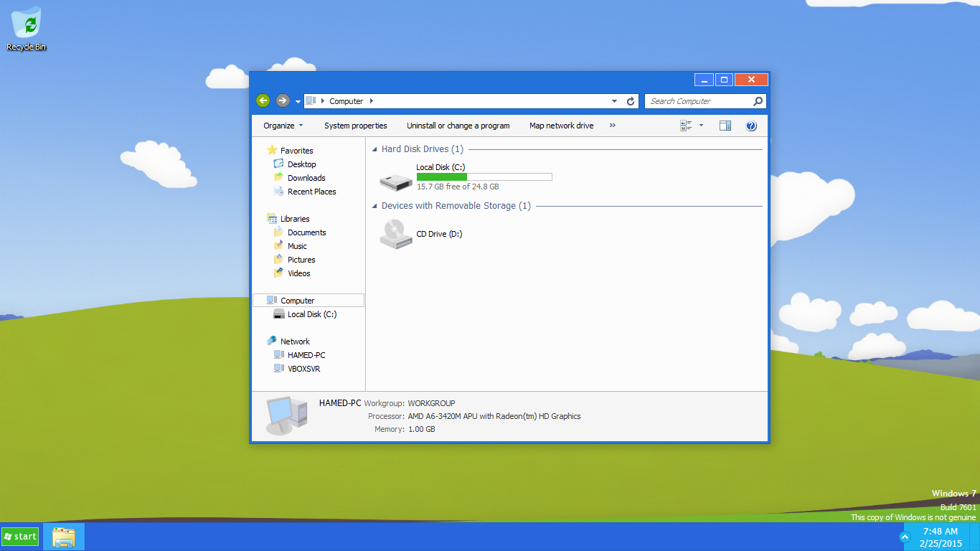The height and width of the screenshot is (551, 980).
Task: Refresh the Computer folder view
Action: (x=631, y=101)
